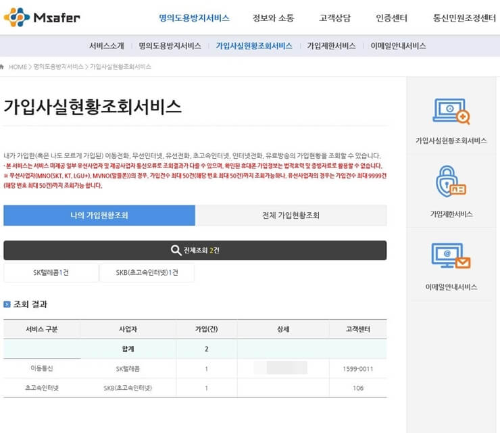This screenshot has width=500, height=433.
Task: Click customer center number 1599-0011
Action: (358, 369)
